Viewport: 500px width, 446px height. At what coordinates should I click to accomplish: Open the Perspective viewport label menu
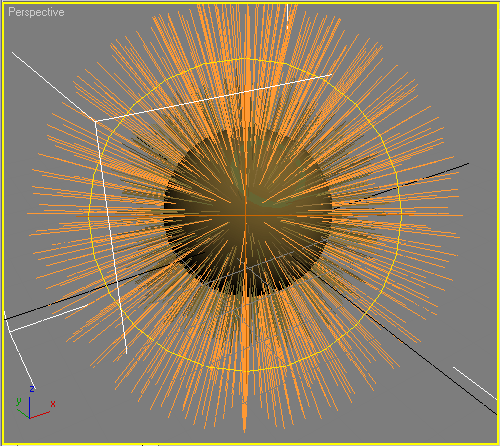point(36,12)
